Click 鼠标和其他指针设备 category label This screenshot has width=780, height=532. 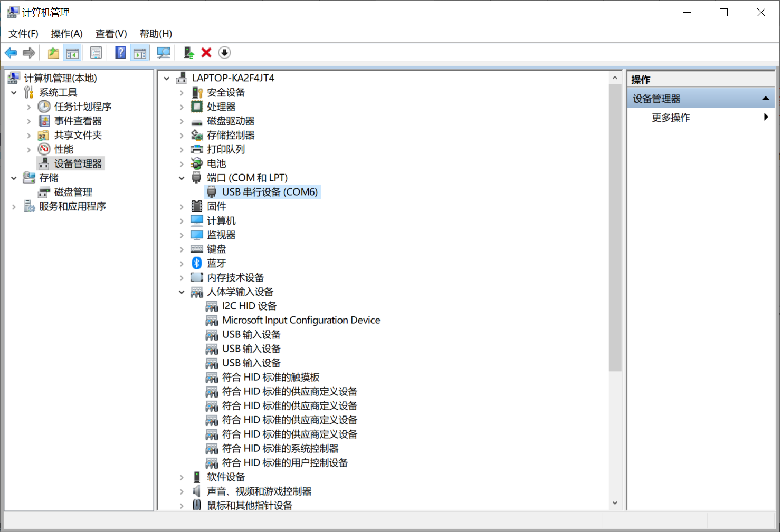[250, 505]
